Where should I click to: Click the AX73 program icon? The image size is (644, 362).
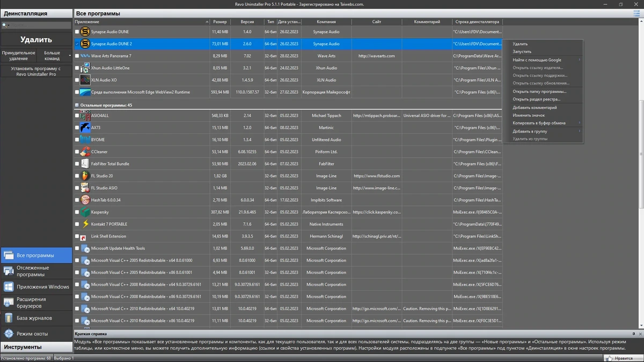pos(85,128)
